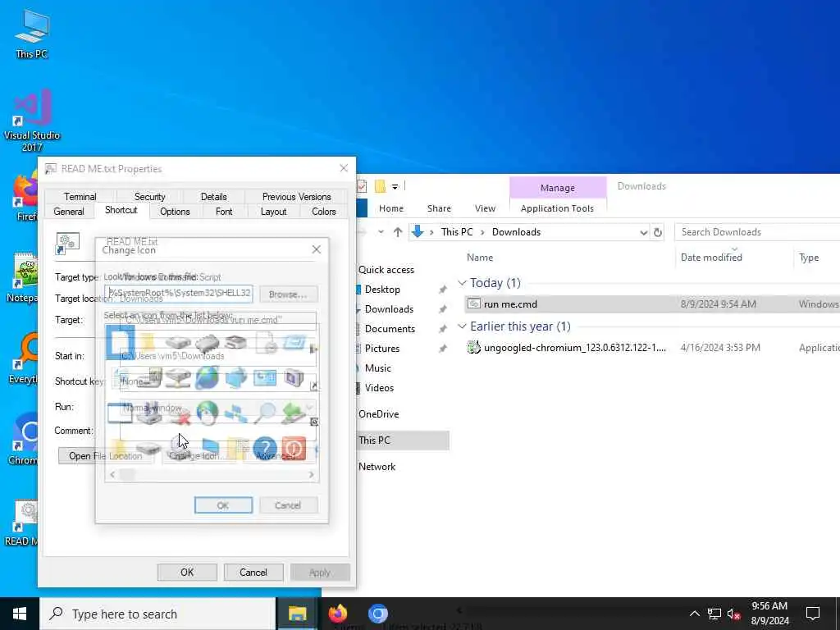Select the Internet Explorer globe icon
Viewport: 840px width, 630px height.
click(x=207, y=378)
